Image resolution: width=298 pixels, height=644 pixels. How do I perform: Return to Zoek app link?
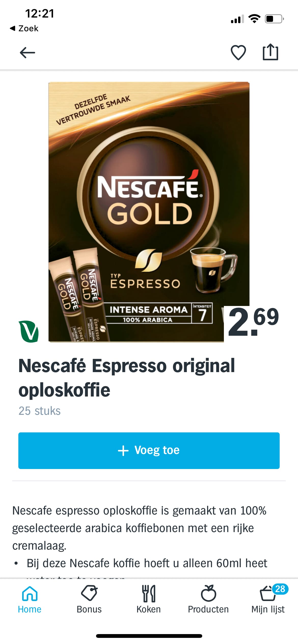[24, 28]
